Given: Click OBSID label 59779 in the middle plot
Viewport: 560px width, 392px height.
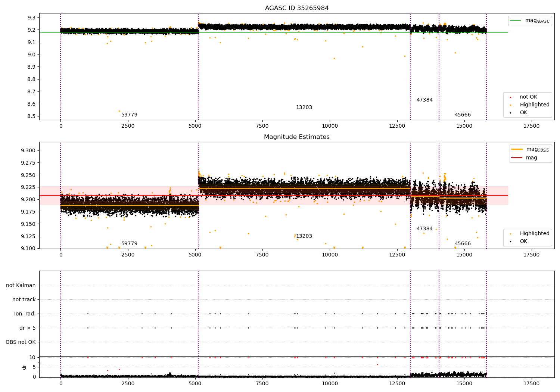Looking at the screenshot, I should point(129,244).
